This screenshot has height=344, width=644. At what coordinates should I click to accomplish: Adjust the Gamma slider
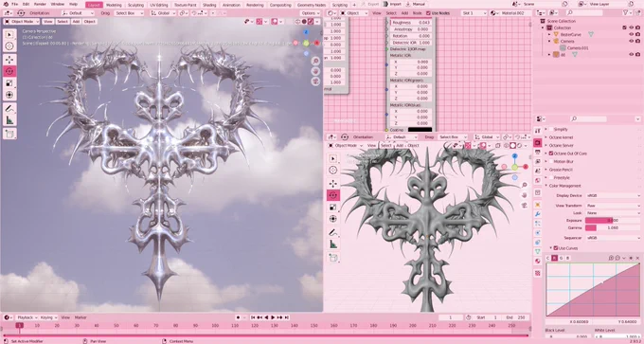(x=613, y=227)
